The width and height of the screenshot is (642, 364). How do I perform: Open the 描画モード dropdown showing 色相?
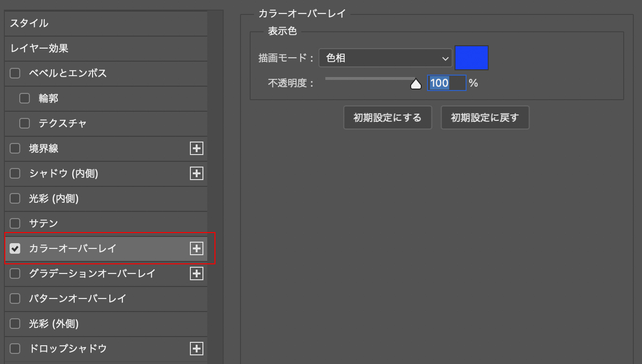(385, 58)
